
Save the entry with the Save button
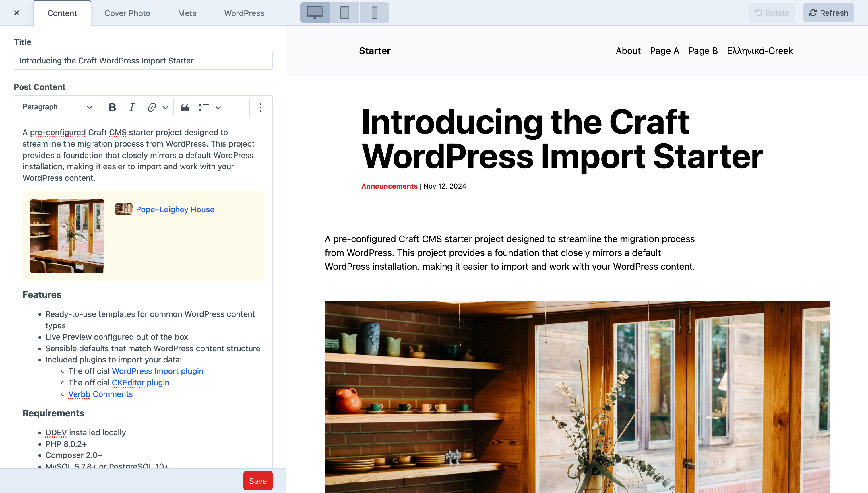[258, 480]
